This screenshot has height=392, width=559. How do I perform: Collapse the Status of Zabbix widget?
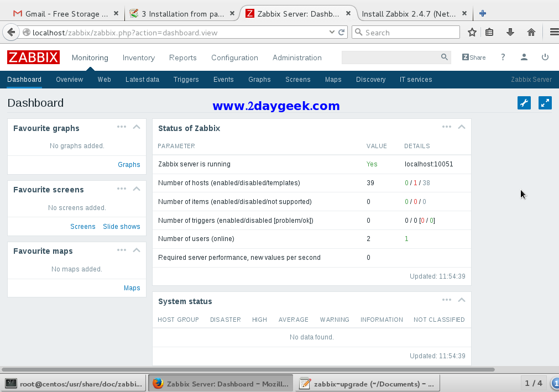(462, 127)
